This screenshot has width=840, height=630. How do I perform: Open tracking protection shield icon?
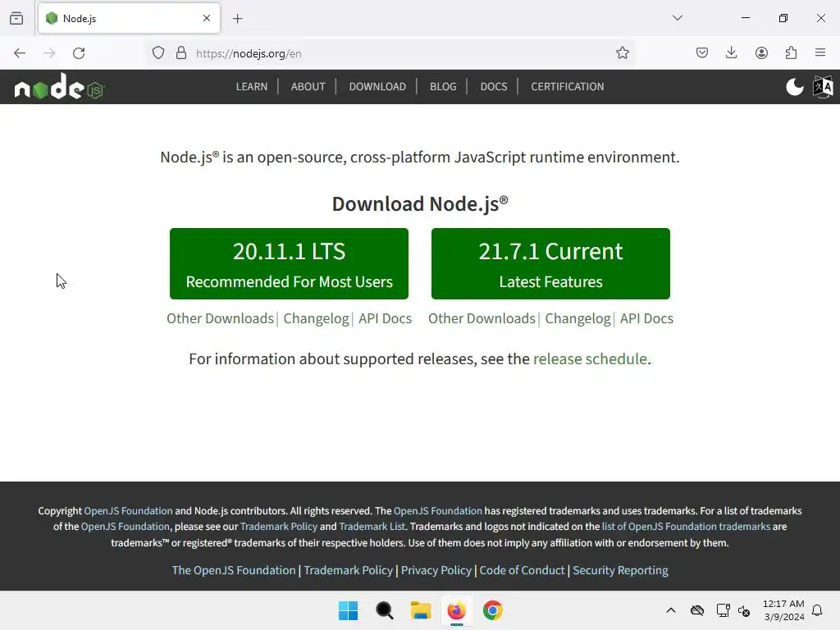tap(158, 53)
